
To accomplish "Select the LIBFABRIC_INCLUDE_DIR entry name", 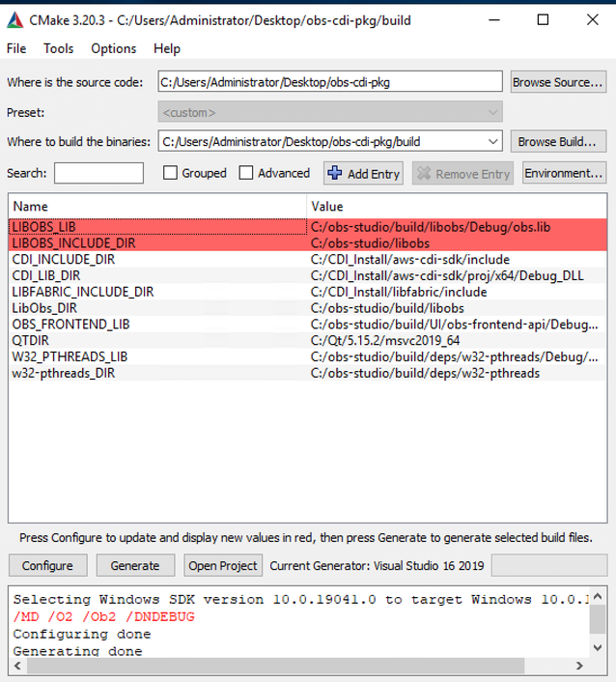I will 83,292.
